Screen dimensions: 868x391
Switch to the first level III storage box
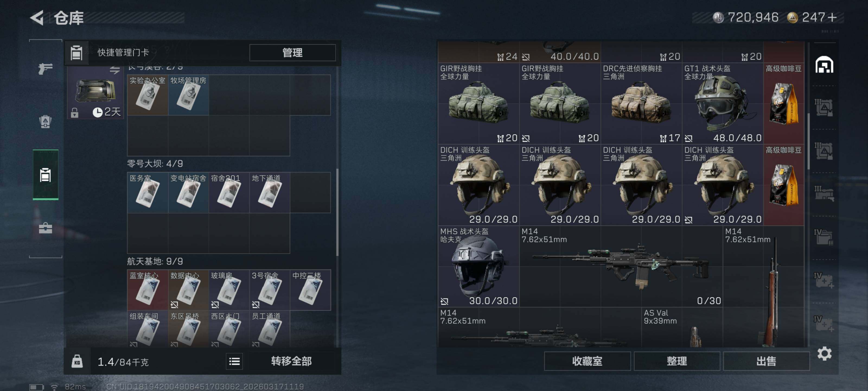click(824, 107)
